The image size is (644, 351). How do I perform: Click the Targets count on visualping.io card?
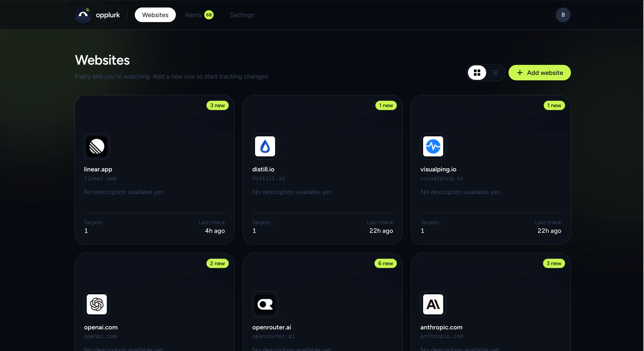point(422,231)
